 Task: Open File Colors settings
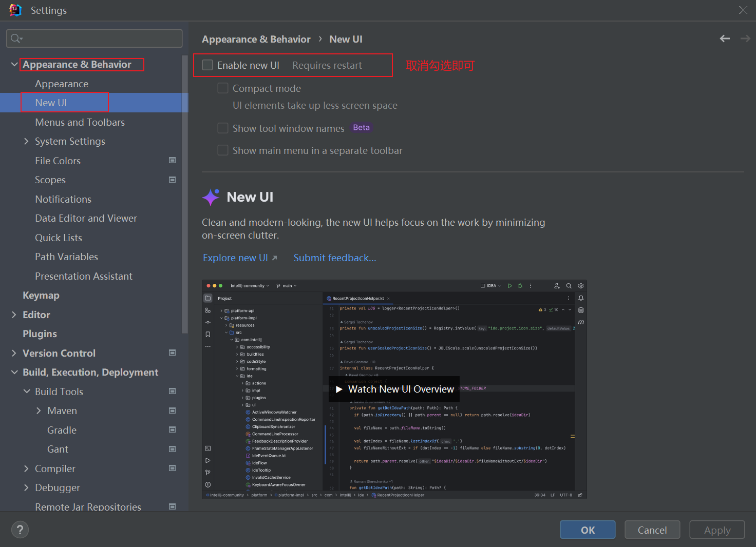click(x=58, y=161)
